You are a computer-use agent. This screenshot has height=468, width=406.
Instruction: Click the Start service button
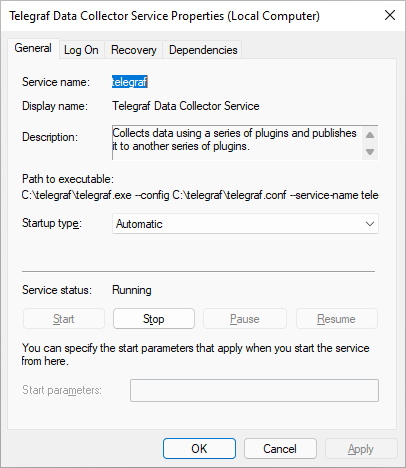coord(64,319)
